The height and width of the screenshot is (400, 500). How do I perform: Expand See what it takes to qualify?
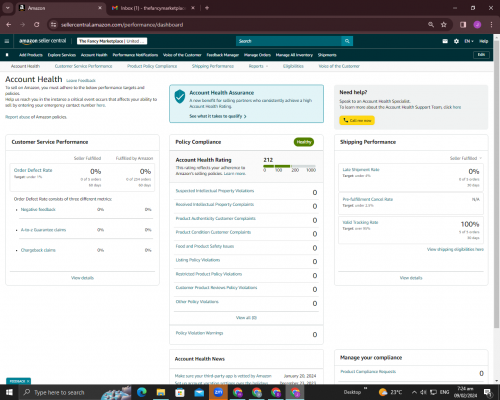coord(218,116)
